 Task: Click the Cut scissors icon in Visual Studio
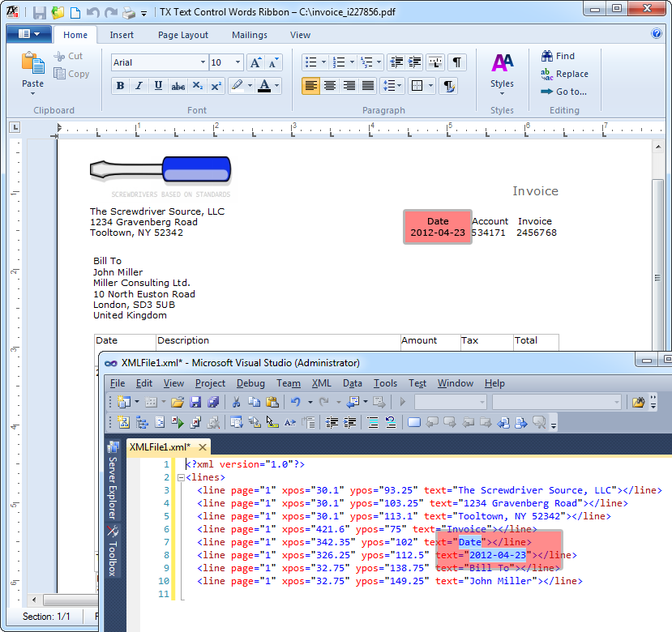coord(236,402)
